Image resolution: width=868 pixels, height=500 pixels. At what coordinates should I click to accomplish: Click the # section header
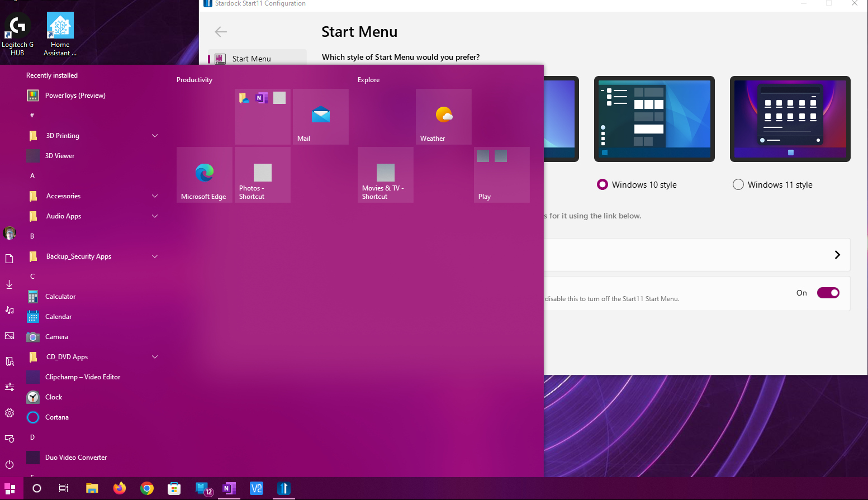[32, 116]
